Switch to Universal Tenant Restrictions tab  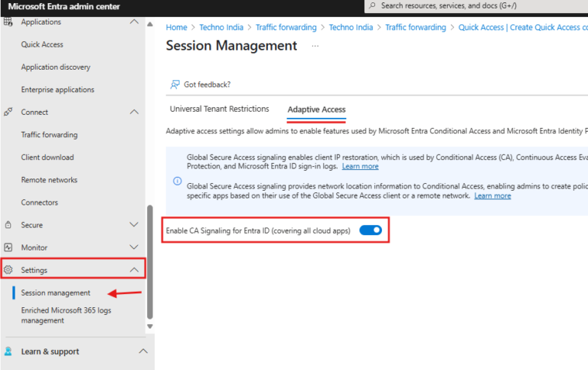(x=219, y=110)
